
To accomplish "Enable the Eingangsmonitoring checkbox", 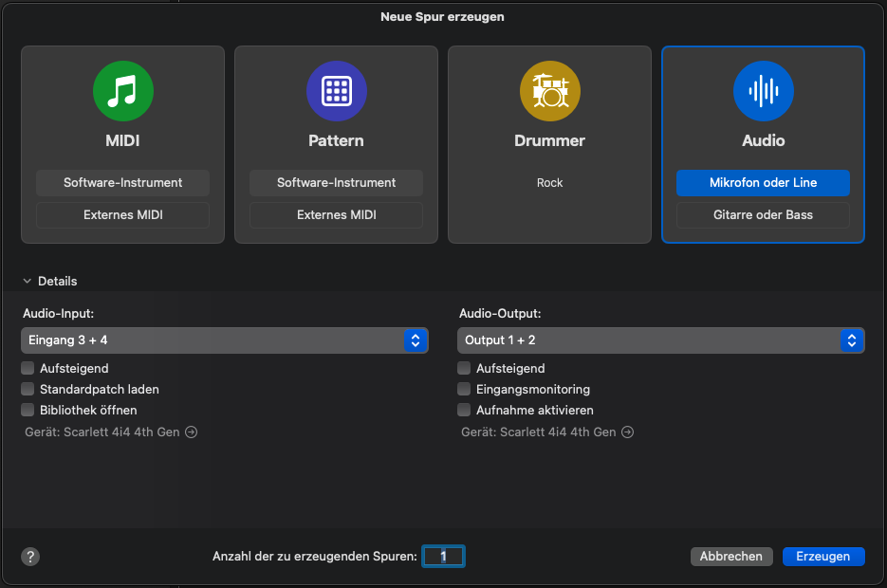I will tap(464, 389).
